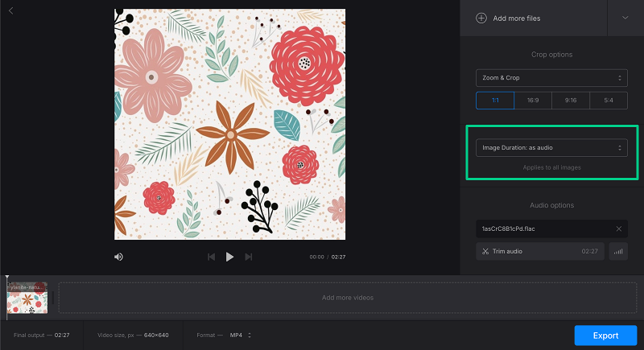The image size is (644, 350).
Task: Click the 1asCrC8B1cPd.flac file name
Action: (x=509, y=229)
